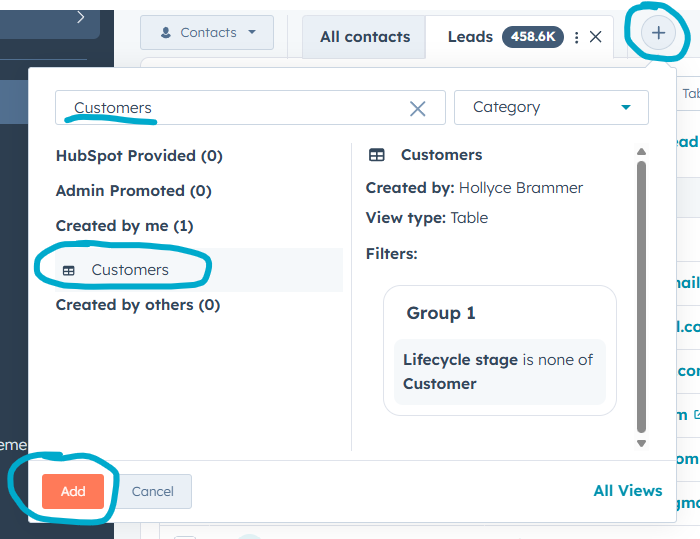Open the All Views link

(627, 490)
